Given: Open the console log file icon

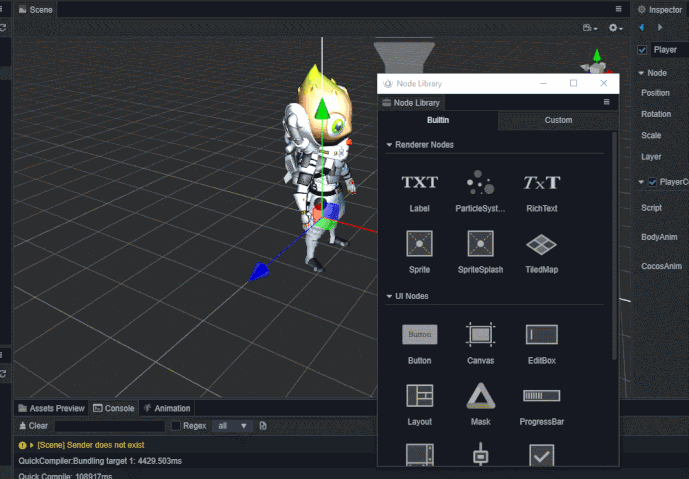Looking at the screenshot, I should point(263,425).
